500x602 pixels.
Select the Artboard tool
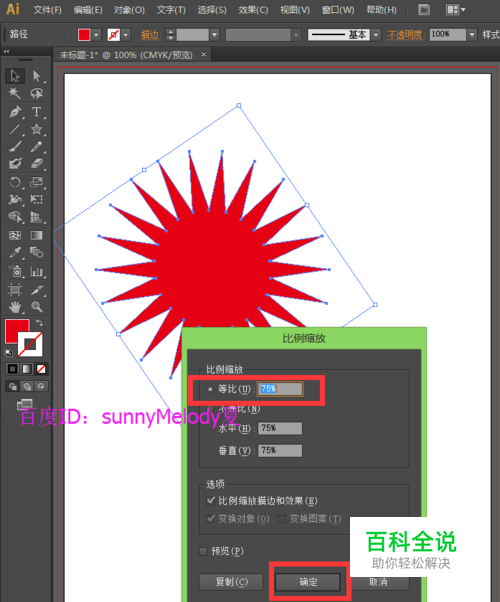click(x=15, y=289)
